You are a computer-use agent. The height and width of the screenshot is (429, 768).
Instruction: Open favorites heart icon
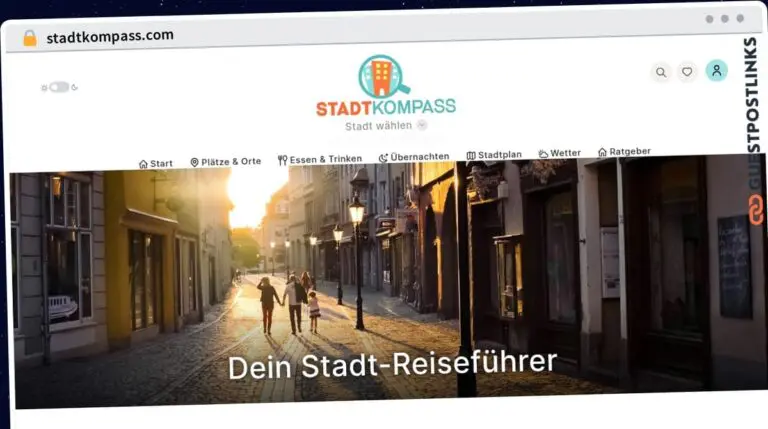point(687,72)
